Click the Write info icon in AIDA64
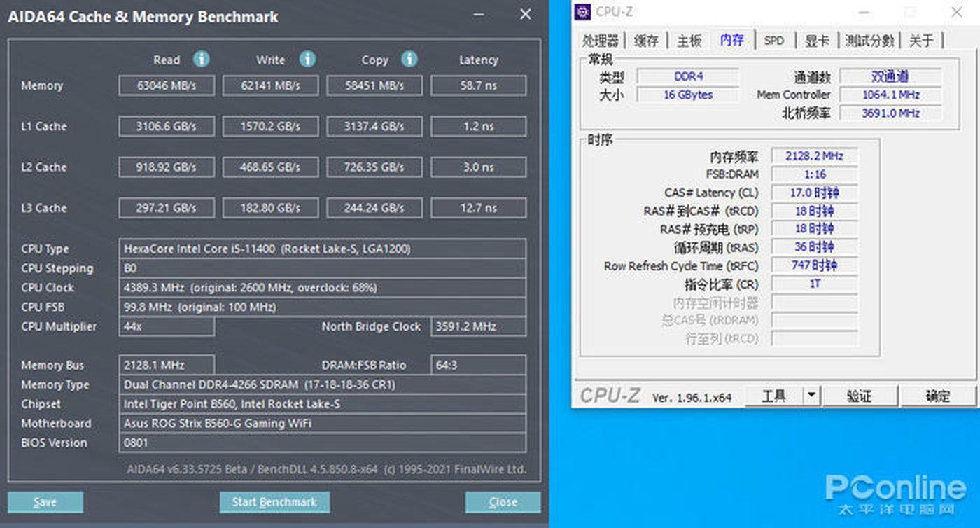The image size is (980, 528). coord(307,59)
